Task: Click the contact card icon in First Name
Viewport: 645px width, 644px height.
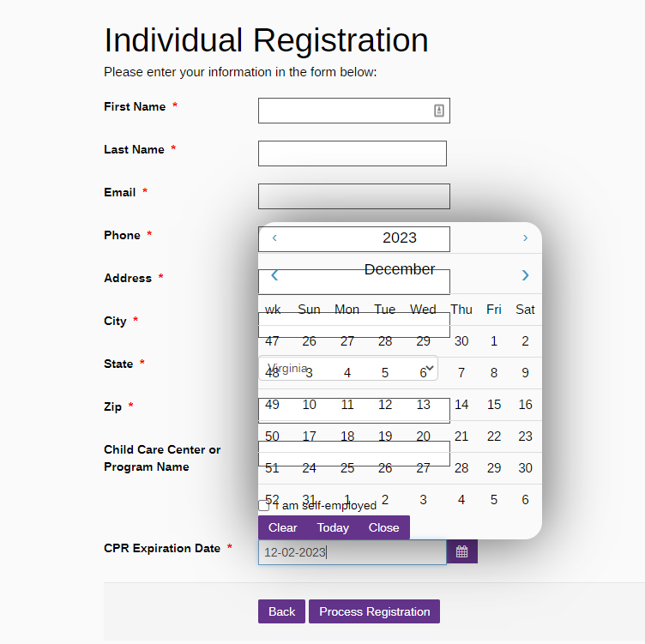Action: [439, 111]
